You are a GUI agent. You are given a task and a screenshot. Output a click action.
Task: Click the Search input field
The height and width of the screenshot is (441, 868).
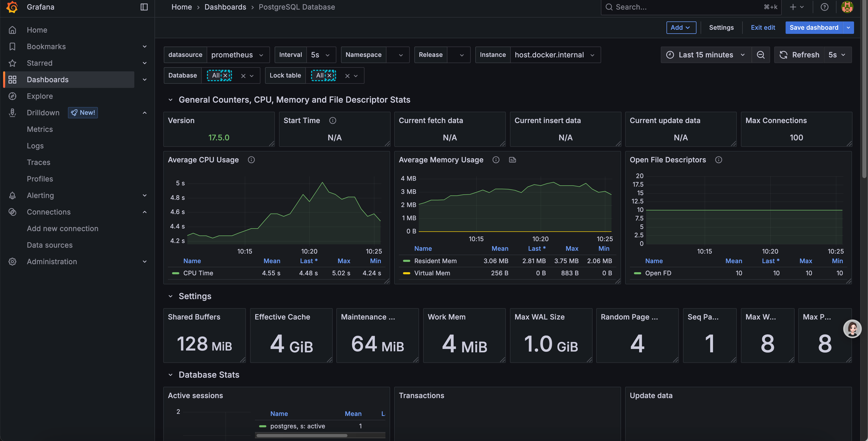coord(691,7)
